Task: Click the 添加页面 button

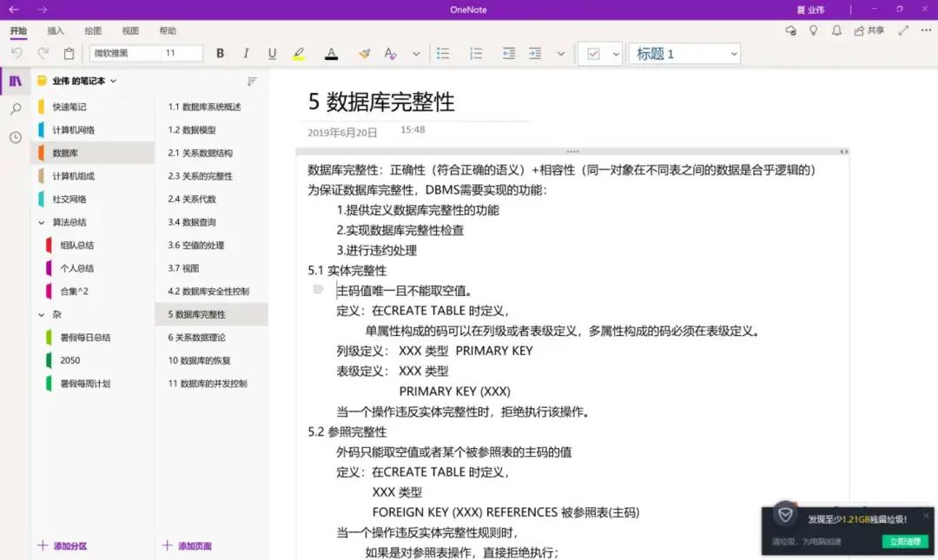Action: [187, 546]
